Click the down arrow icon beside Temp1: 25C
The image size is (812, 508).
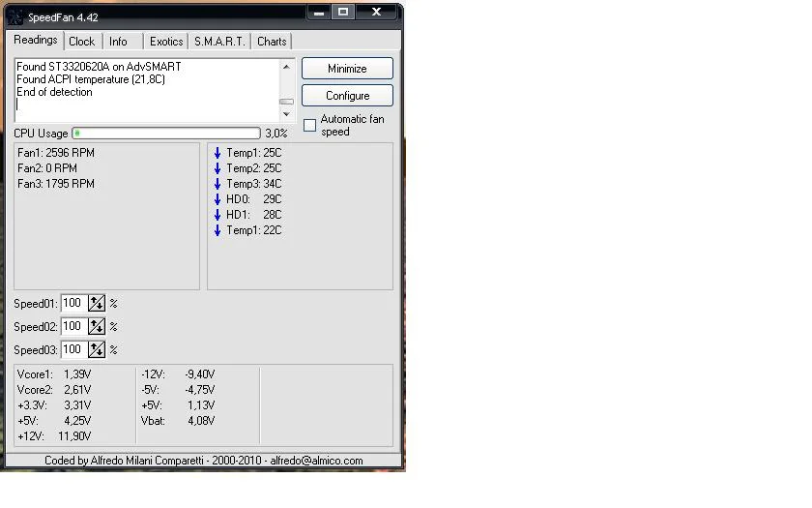click(x=217, y=153)
